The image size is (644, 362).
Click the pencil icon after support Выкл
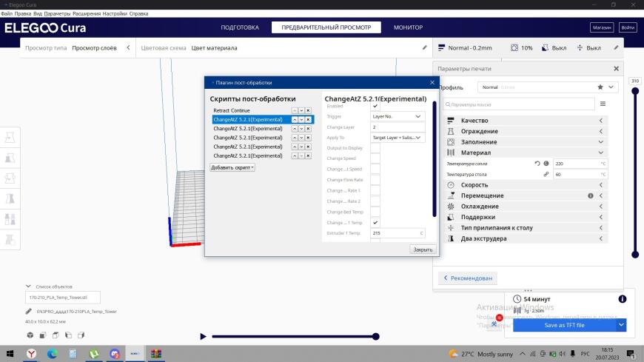[x=616, y=47]
